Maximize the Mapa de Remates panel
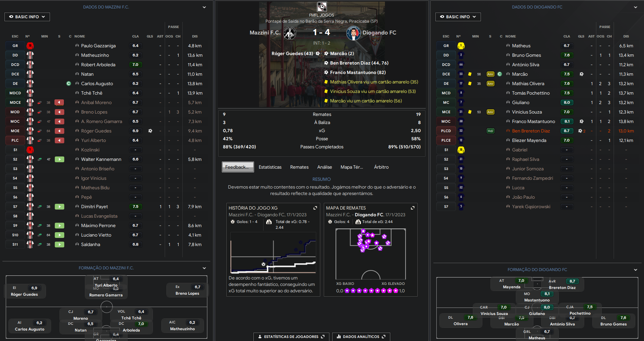This screenshot has height=341, width=644. pos(413,208)
